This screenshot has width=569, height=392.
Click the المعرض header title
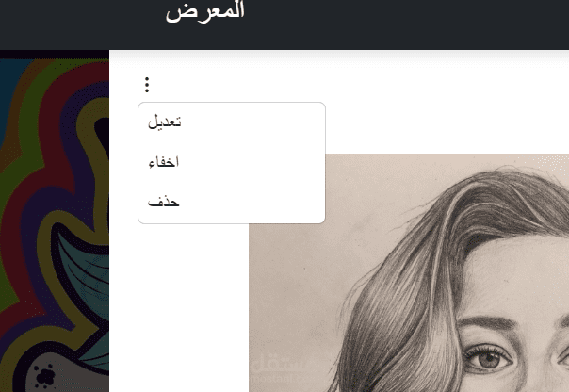(205, 11)
